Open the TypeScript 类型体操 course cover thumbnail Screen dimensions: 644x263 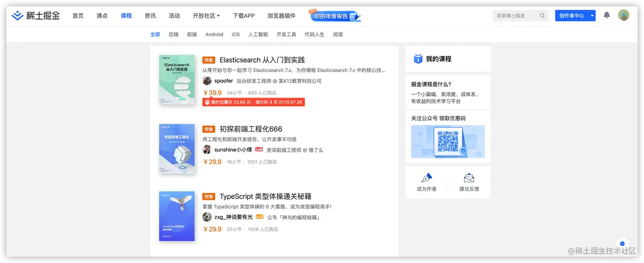coord(177,216)
